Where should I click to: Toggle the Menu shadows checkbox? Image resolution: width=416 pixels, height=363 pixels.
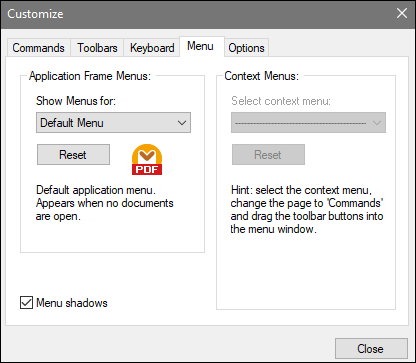pos(26,303)
